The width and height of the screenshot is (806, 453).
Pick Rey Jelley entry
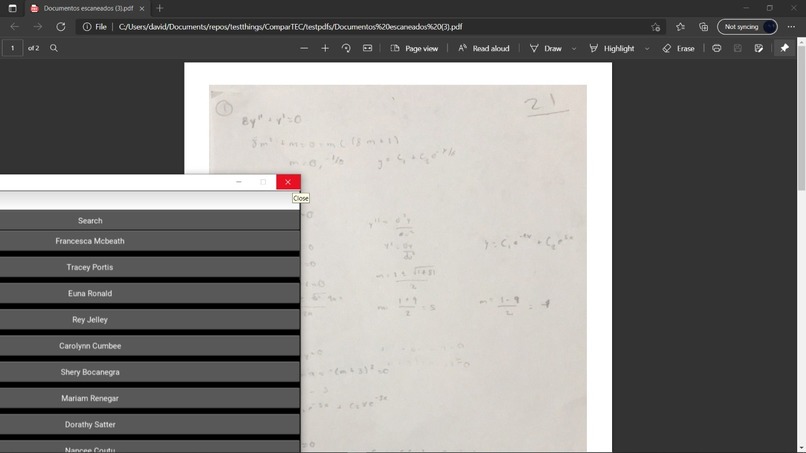[150, 320]
